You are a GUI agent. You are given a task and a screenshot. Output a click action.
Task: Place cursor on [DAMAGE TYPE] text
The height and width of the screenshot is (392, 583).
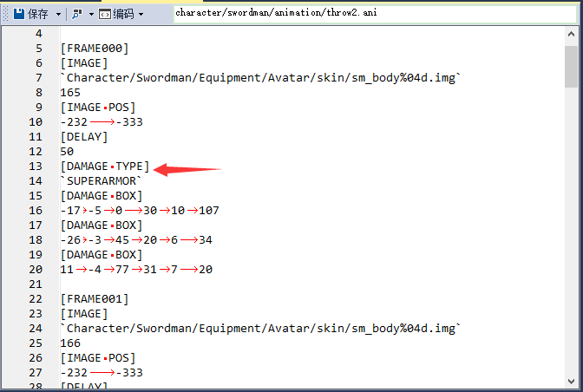[x=104, y=166]
